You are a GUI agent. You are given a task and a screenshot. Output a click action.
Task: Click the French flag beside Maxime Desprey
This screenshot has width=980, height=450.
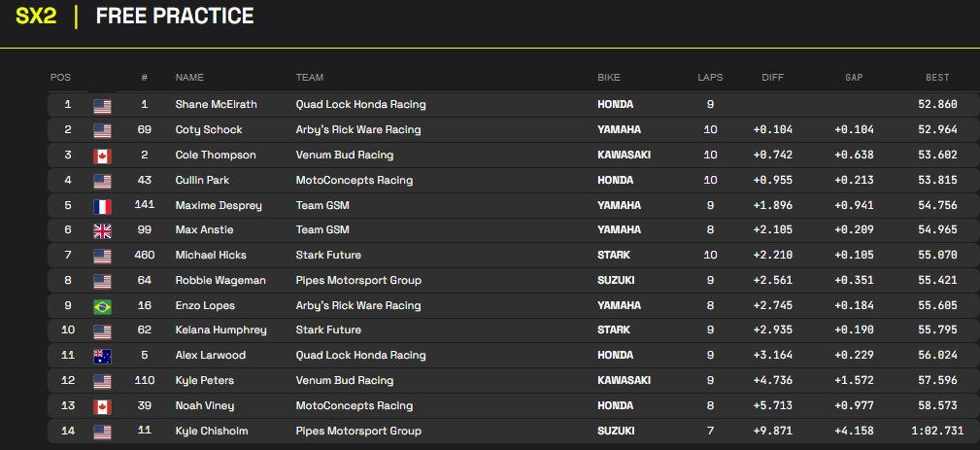coord(102,205)
